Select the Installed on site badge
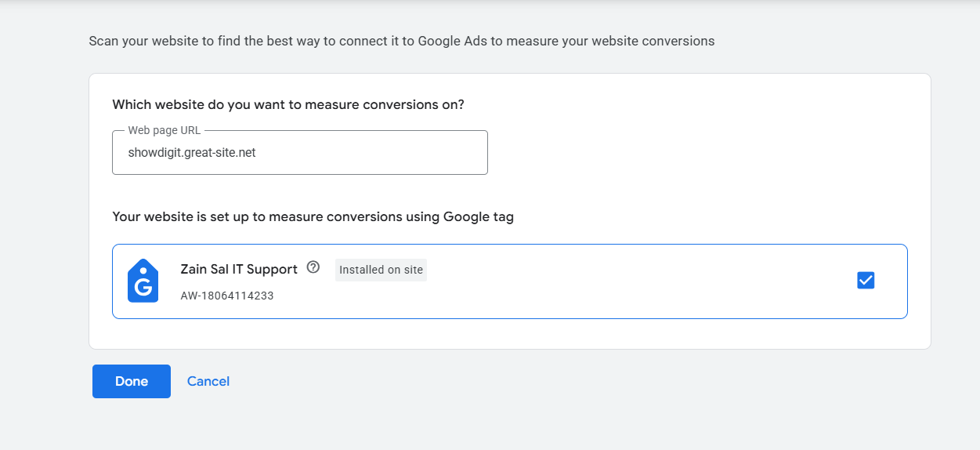Viewport: 980px width, 450px height. coord(381,270)
